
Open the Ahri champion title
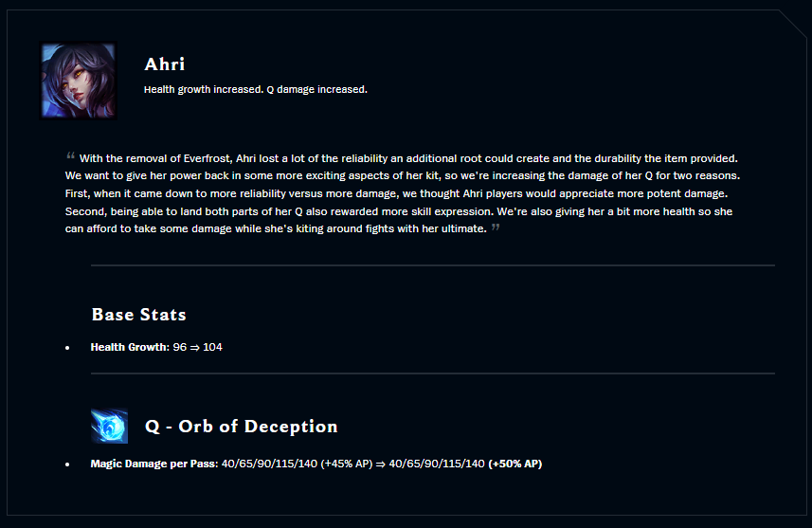click(x=165, y=64)
